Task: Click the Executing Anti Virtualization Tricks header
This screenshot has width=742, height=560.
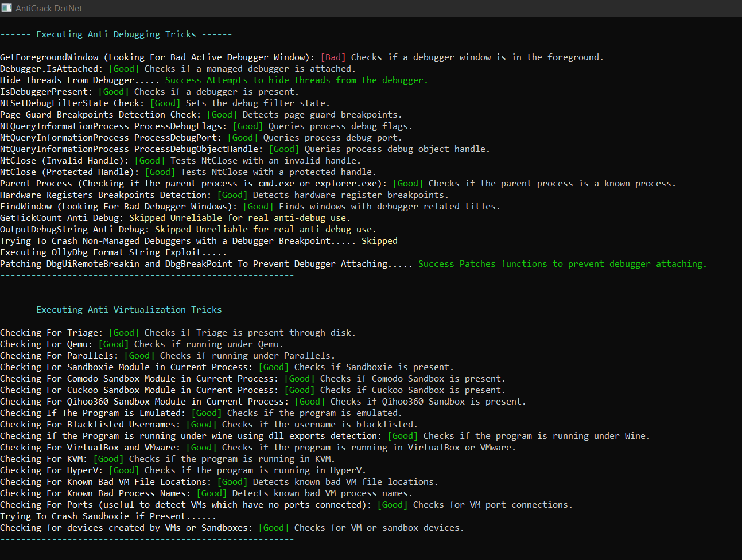Action: (x=129, y=310)
